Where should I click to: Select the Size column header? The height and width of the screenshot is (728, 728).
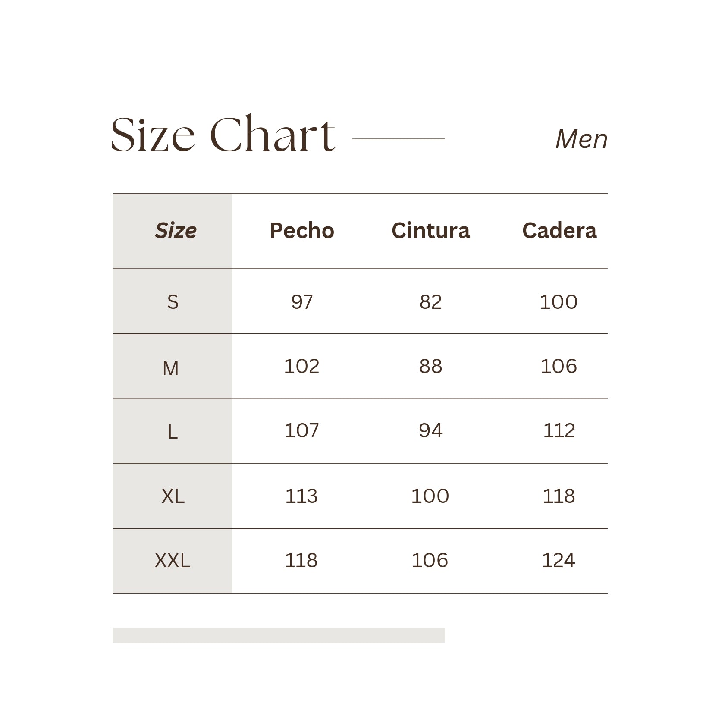(176, 231)
